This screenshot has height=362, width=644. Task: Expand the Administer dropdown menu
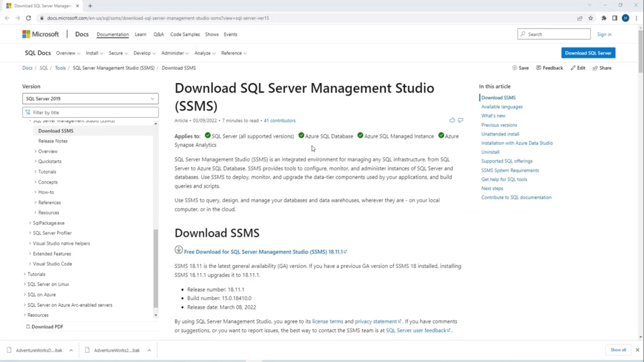tap(175, 53)
